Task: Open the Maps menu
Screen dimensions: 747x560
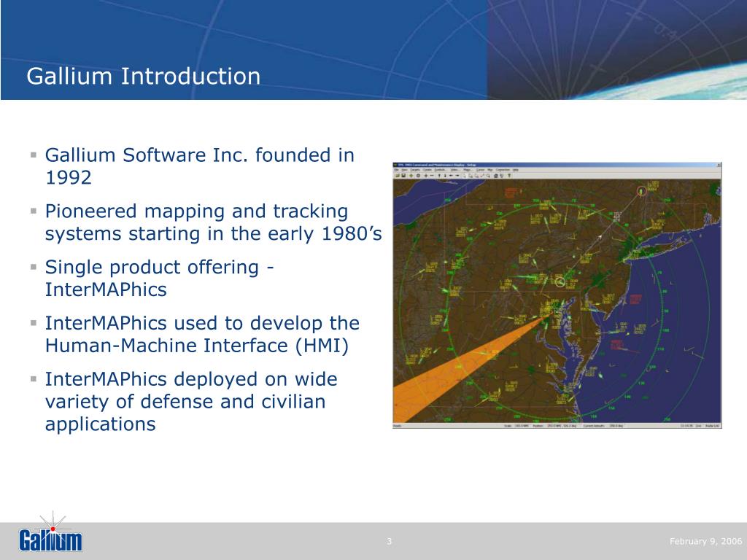Action: point(467,170)
